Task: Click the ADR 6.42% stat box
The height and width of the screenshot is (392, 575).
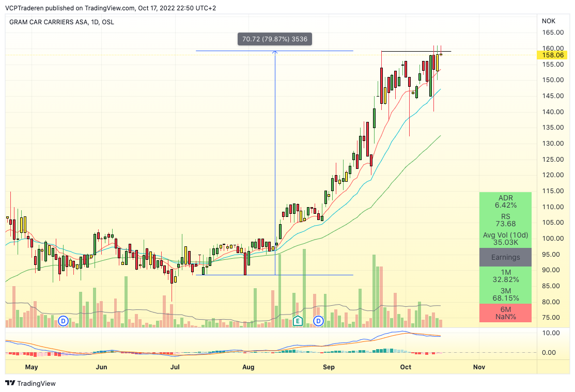Action: 505,201
